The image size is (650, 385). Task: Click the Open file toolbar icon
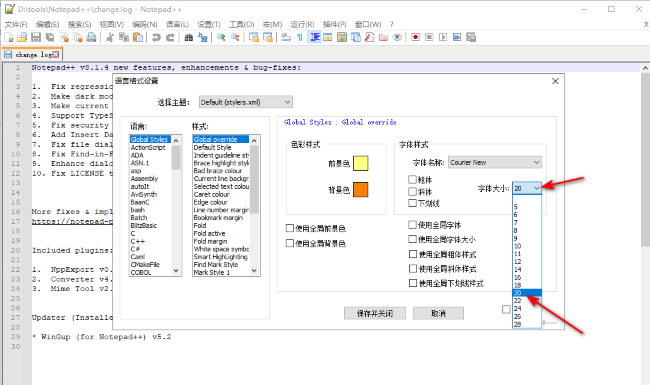click(22, 38)
